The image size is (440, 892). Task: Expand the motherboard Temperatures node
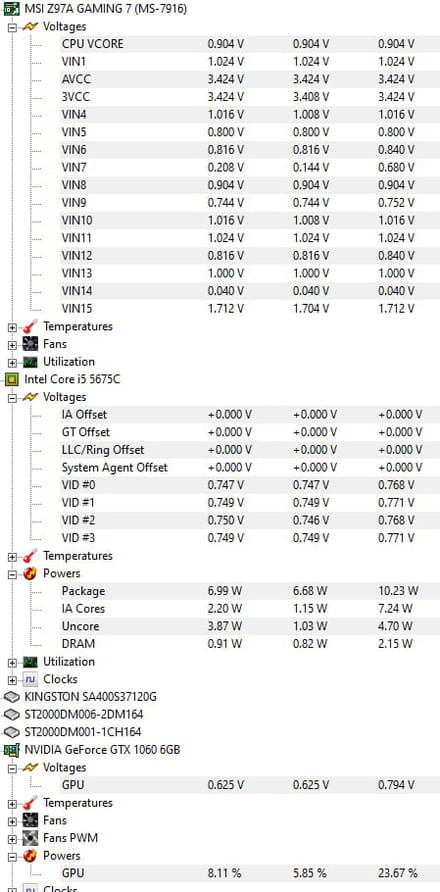point(13,327)
